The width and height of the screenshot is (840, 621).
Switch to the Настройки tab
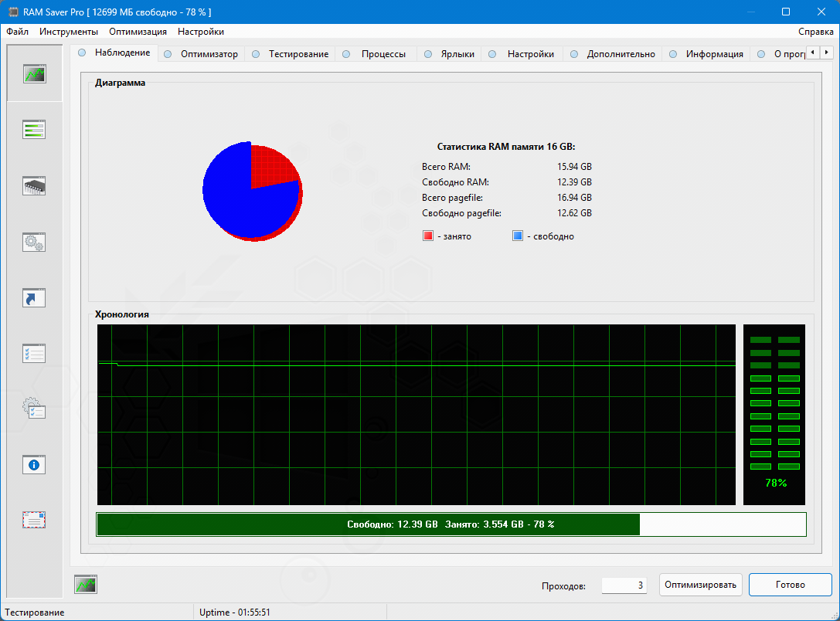[522, 54]
